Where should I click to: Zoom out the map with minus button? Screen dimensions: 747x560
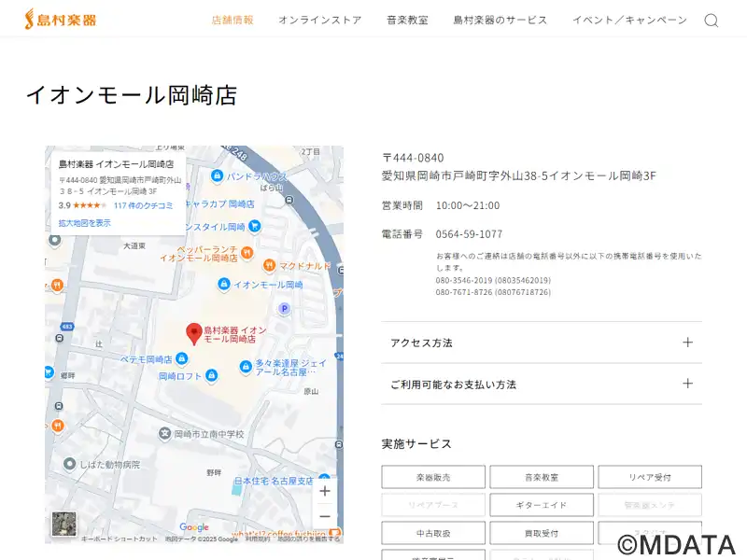(324, 516)
